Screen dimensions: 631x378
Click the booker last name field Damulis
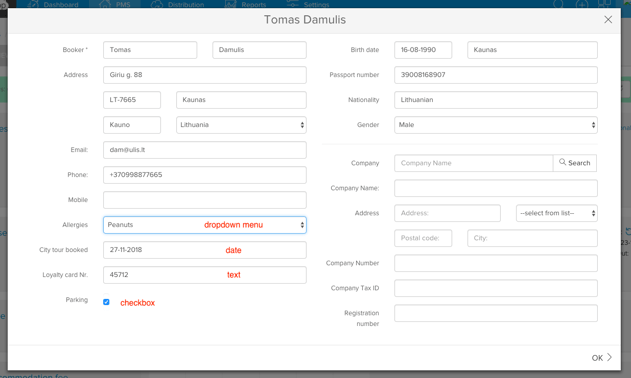click(259, 50)
